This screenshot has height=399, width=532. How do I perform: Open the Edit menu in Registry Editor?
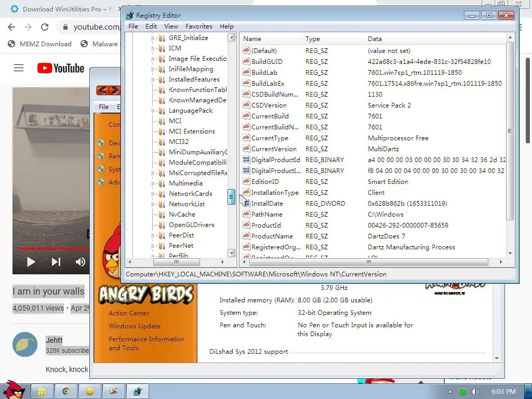[x=151, y=26]
